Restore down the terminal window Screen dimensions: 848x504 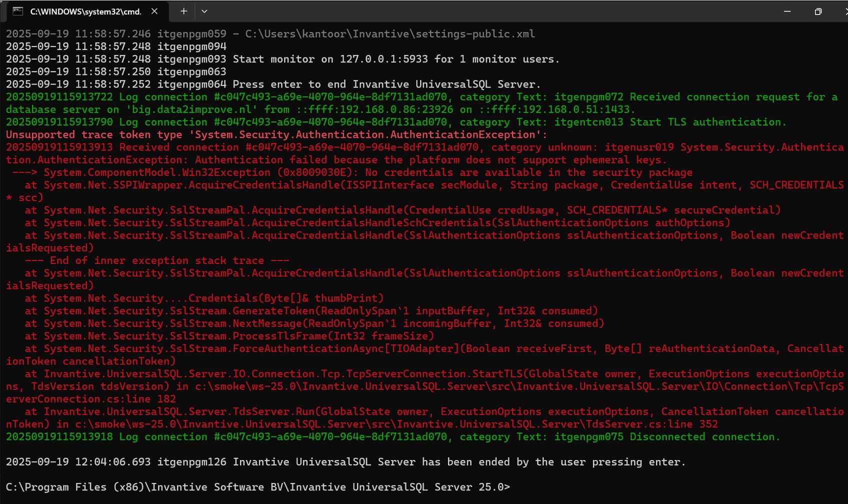tap(818, 11)
